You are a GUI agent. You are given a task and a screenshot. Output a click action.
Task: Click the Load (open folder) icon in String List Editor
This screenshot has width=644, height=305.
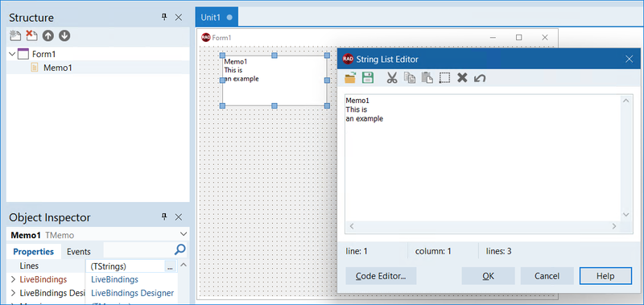pos(350,77)
